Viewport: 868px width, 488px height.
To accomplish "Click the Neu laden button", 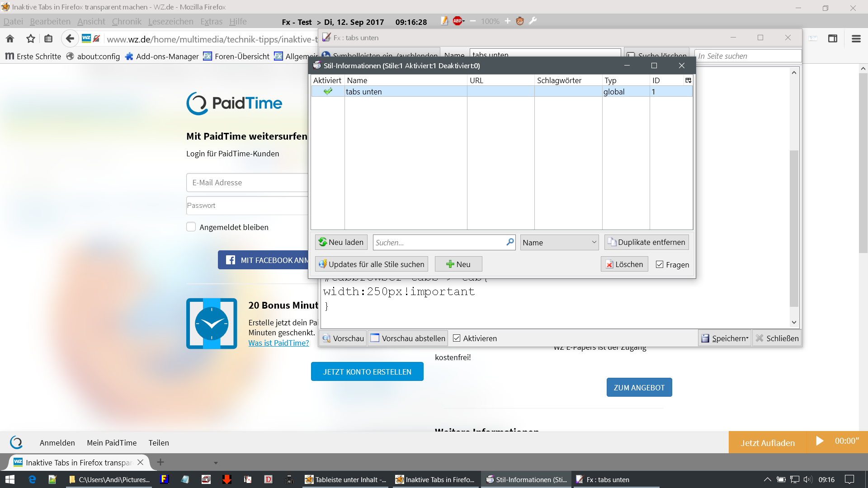I will click(341, 243).
